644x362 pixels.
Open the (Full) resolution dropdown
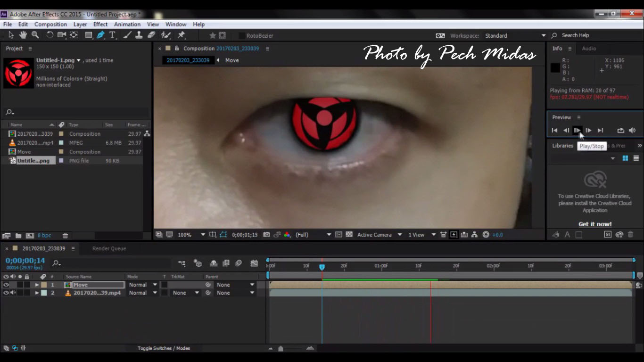pyautogui.click(x=313, y=234)
